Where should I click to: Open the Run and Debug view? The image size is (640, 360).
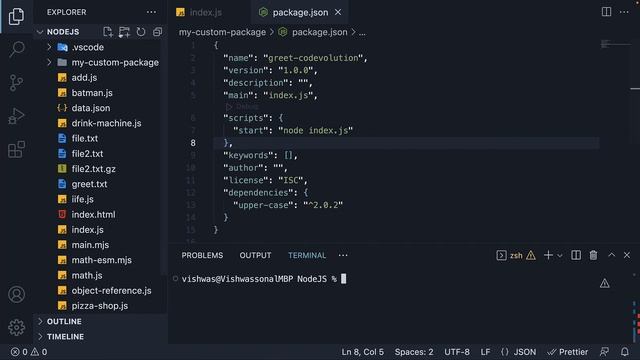click(x=16, y=116)
